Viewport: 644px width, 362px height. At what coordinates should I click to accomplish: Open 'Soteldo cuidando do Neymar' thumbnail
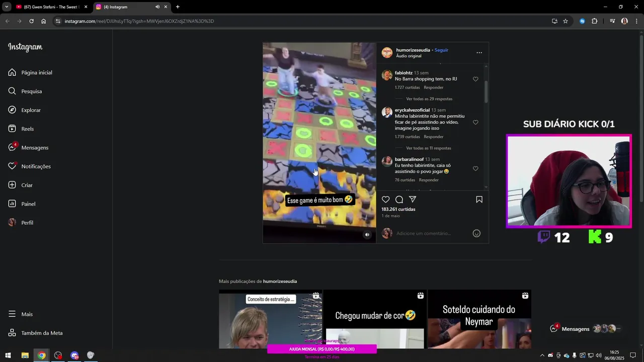pos(479,319)
